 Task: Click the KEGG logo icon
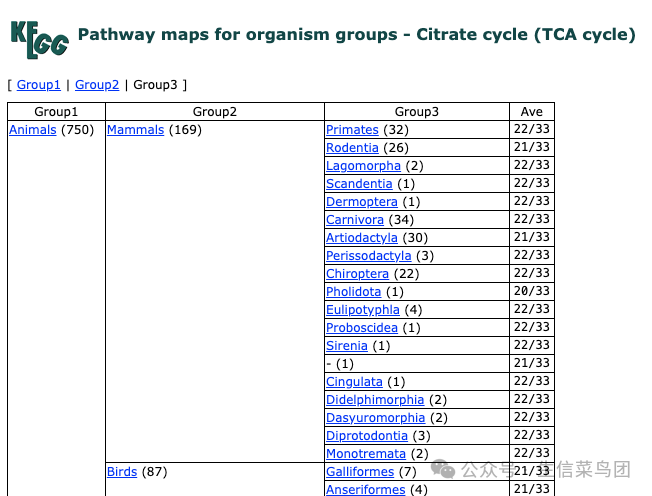pos(40,39)
